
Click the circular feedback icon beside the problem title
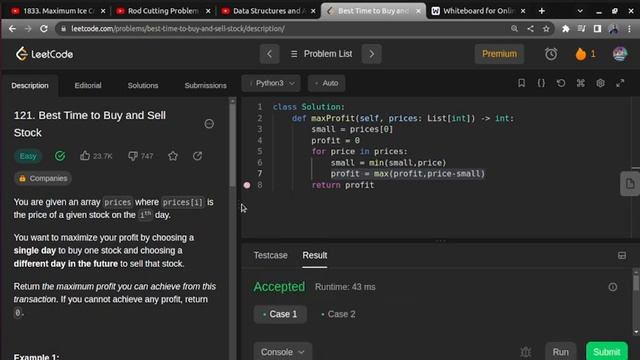[x=209, y=124]
